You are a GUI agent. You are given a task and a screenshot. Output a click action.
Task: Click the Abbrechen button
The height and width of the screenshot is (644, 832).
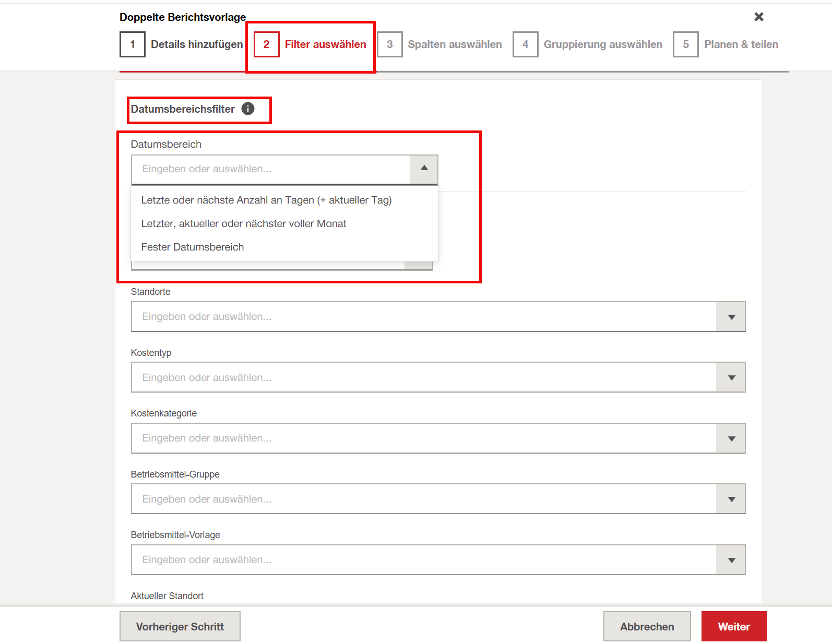point(647,626)
